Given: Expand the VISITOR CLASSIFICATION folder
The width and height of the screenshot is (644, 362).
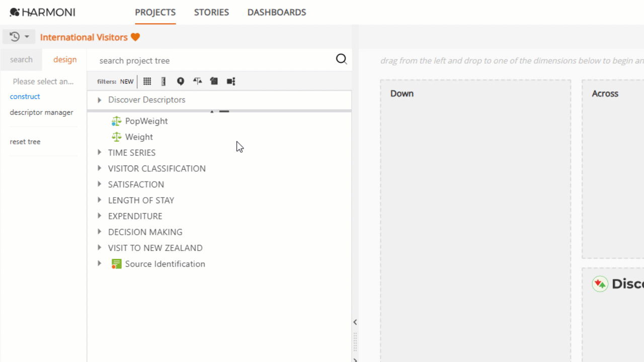Looking at the screenshot, I should pos(99,168).
